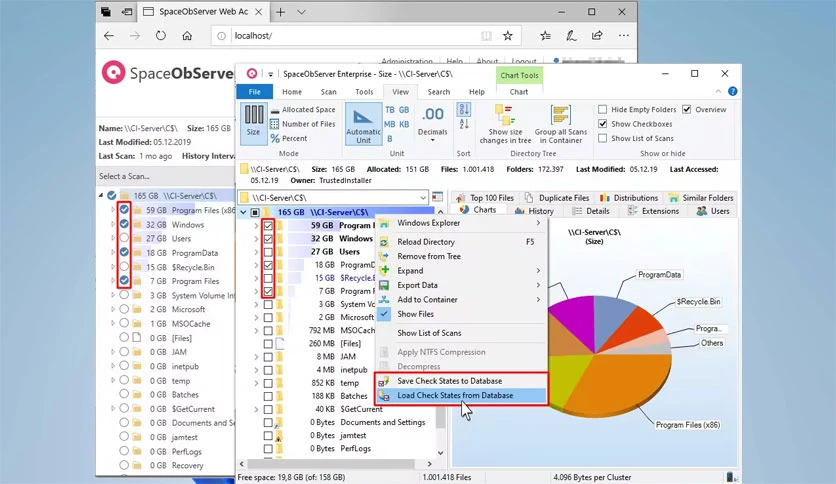Choose the Number of Files mode
The image size is (836, 484).
point(303,124)
